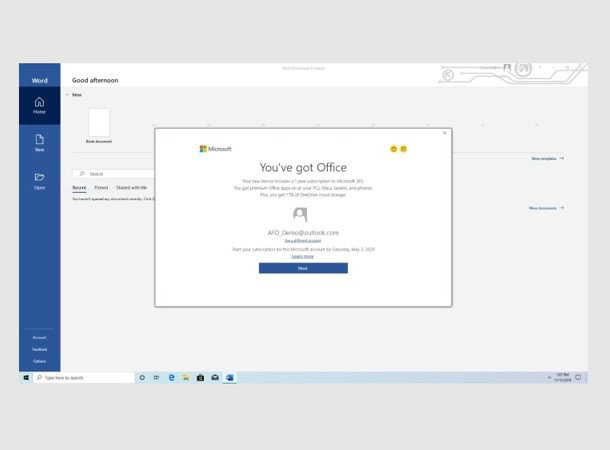Open Options in the Word sidebar

[39, 361]
